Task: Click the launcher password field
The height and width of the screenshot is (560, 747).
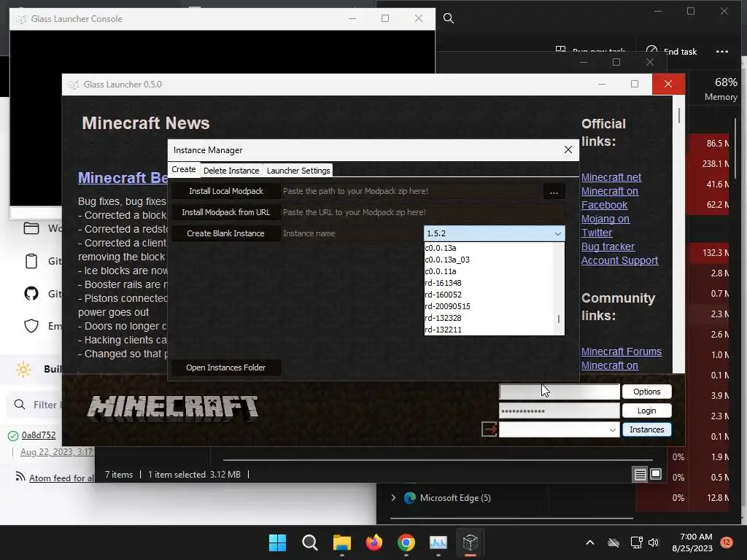Action: (x=560, y=411)
